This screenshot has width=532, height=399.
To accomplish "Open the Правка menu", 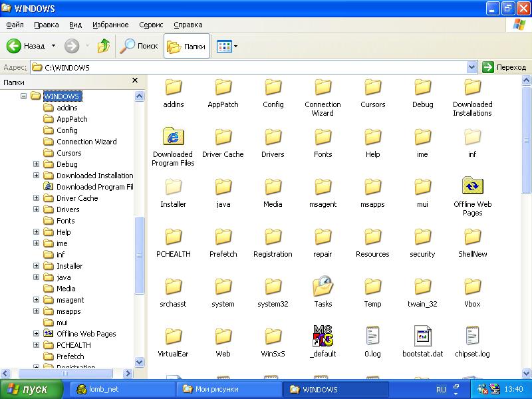I will 46,25.
